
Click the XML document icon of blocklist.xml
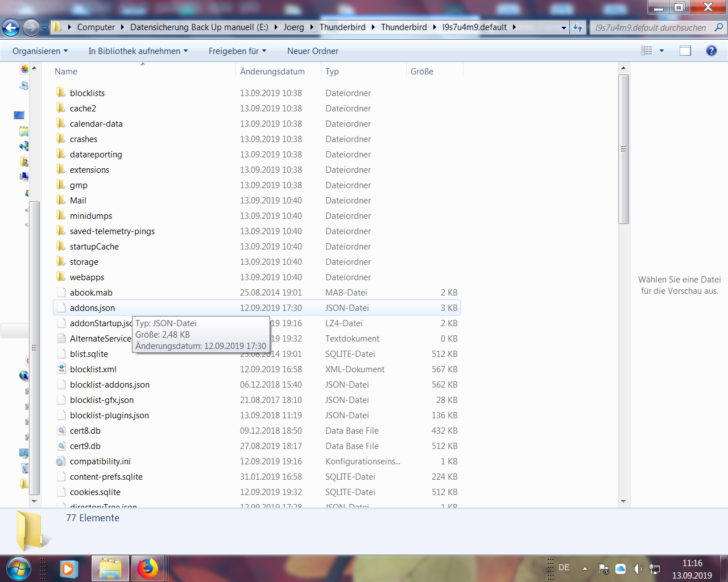tap(61, 369)
